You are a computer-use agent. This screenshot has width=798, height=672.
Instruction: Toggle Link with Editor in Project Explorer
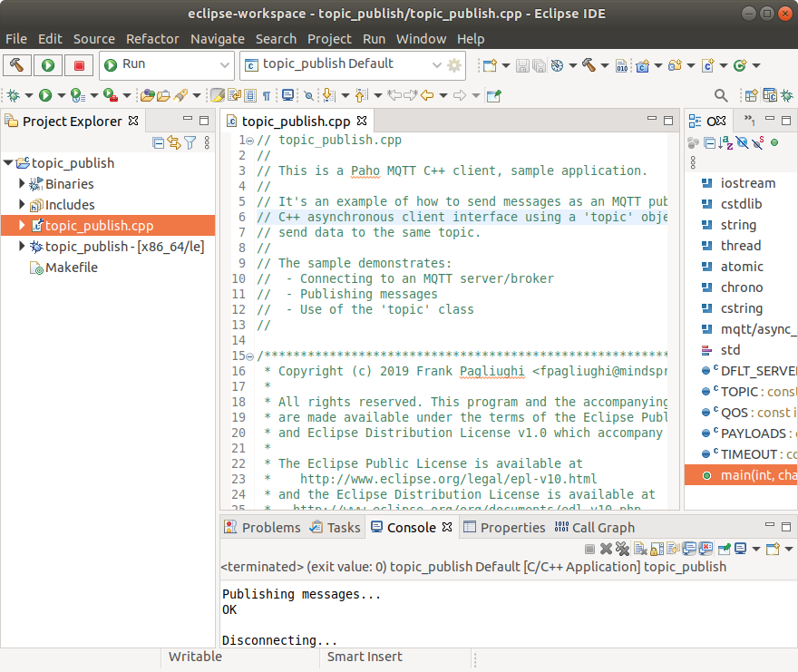(174, 143)
